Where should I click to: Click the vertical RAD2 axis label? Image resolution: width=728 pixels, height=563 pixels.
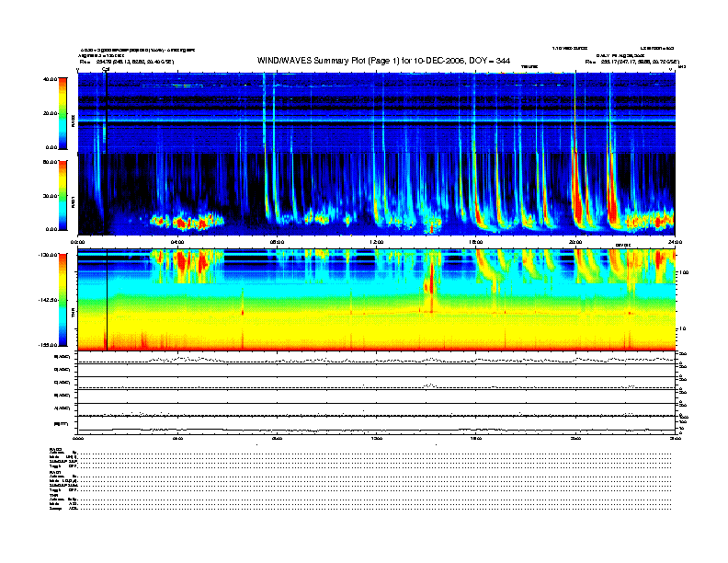point(73,120)
